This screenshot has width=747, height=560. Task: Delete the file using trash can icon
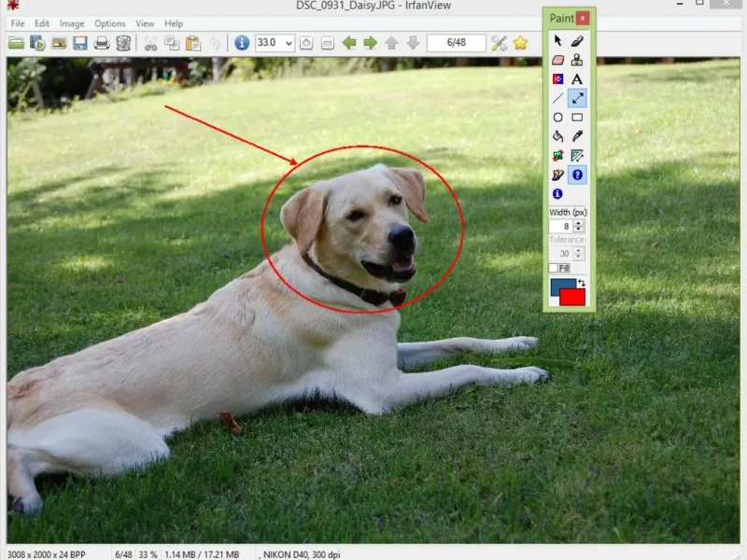(123, 43)
